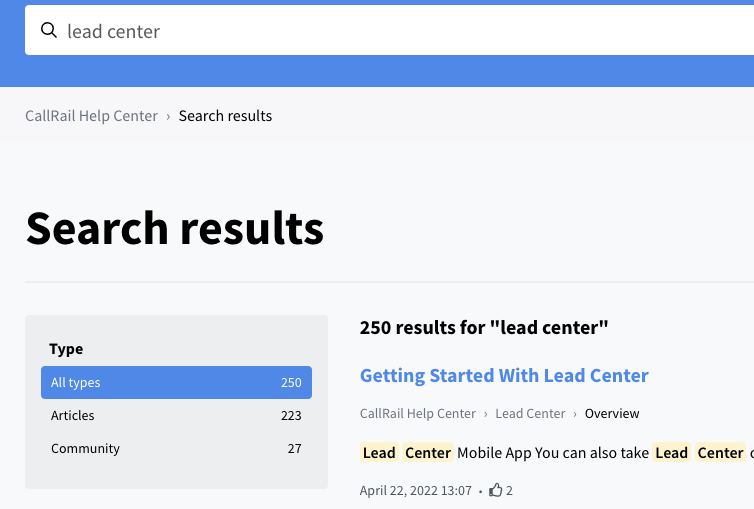Click the chevron between Lead Center and Overview
The height and width of the screenshot is (509, 754).
click(x=575, y=414)
